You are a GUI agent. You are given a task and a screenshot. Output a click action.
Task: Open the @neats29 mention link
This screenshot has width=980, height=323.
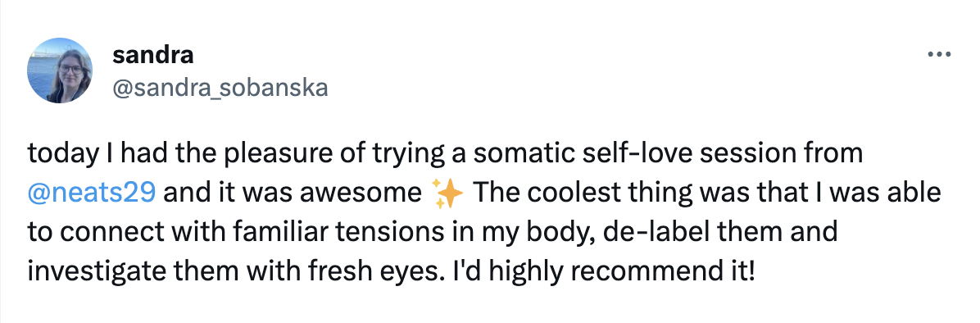91,193
